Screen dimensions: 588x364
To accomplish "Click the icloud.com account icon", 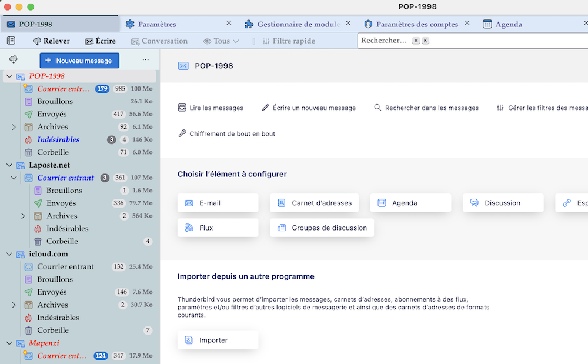I will click(x=21, y=254).
